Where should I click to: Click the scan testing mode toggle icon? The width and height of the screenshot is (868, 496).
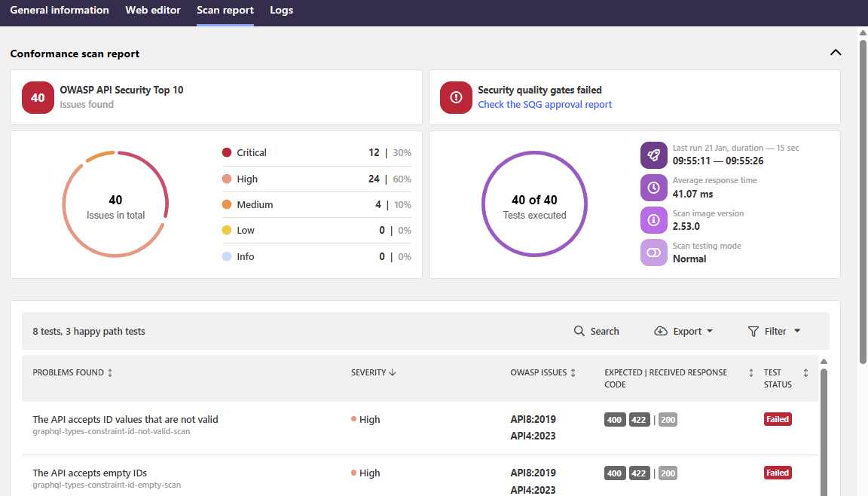653,253
